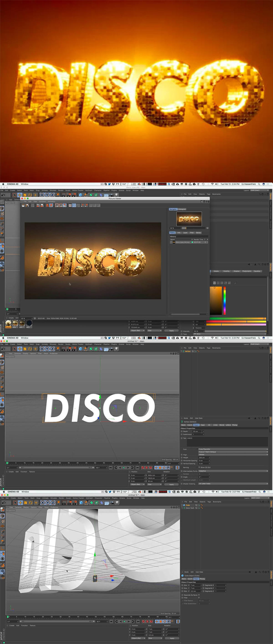Viewport: 273px width, 644px height.
Task: Click the Floor environment icon in the Cube scene toolbar
Action: coord(106,502)
